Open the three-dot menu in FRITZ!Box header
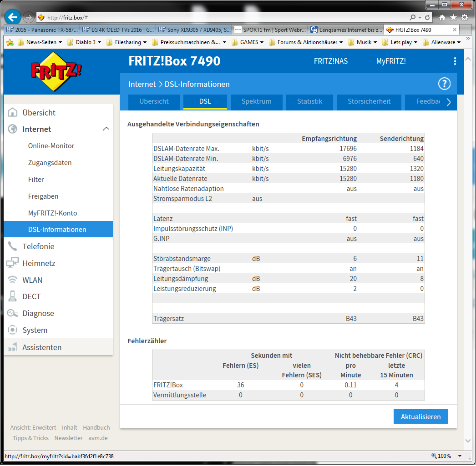The image size is (476, 466). (455, 61)
